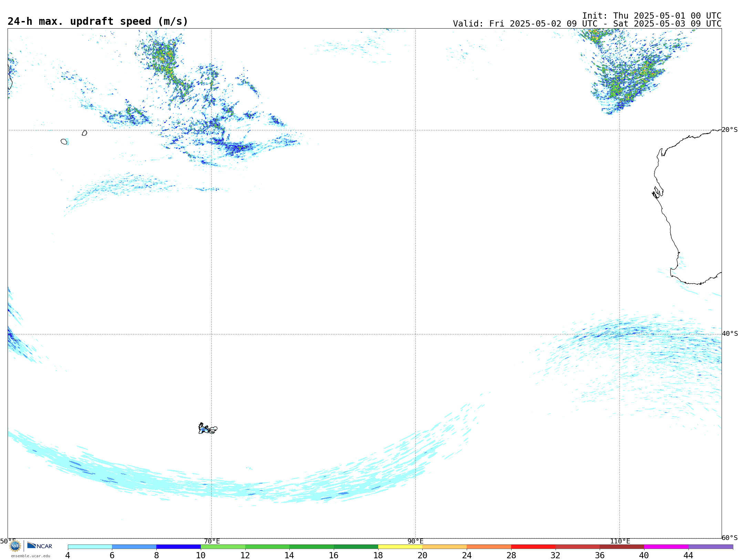Select the 40–44 m/s magenta swatch
This screenshot has height=560, width=744.
[666, 547]
